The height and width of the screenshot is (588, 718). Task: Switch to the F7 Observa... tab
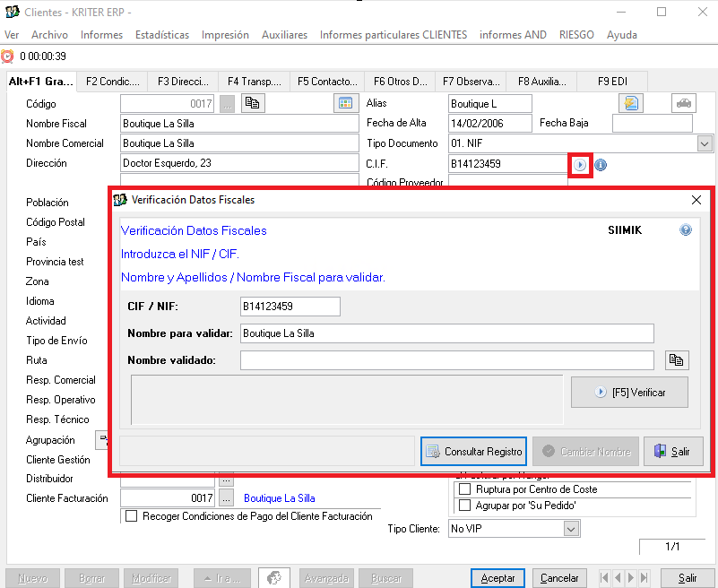(471, 82)
